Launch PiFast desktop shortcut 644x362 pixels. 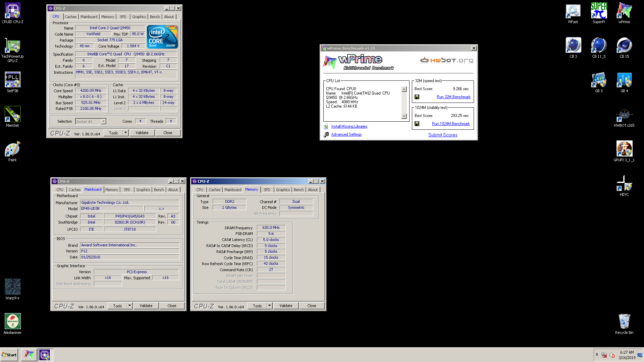coord(573,13)
